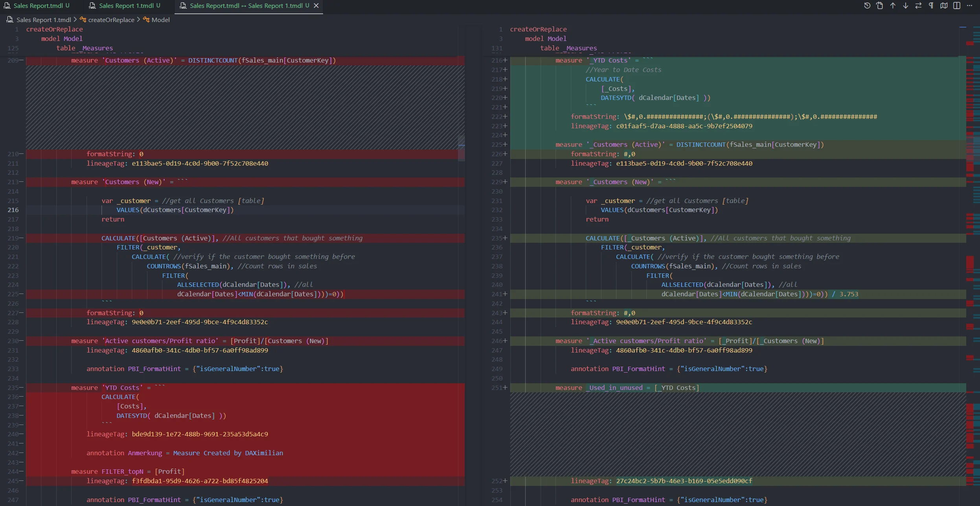Switch to the Sales Report.tmdl tab
Image resolution: width=980 pixels, height=506 pixels.
tap(38, 6)
